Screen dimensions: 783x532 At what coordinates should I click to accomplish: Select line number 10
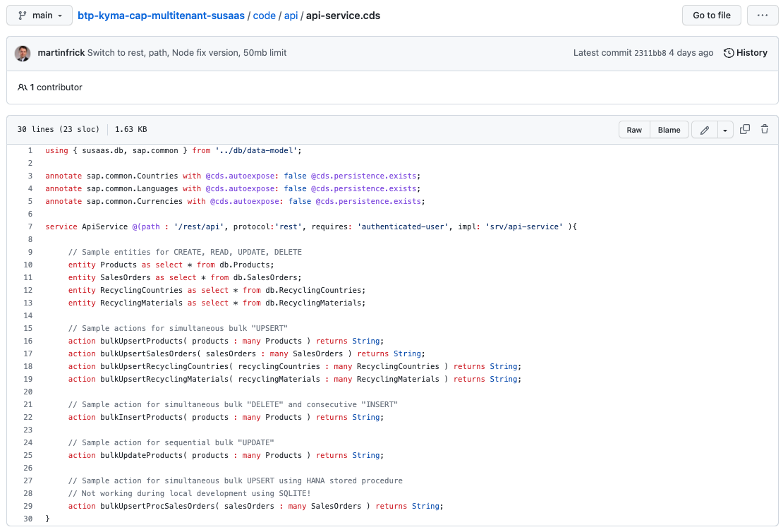click(28, 265)
